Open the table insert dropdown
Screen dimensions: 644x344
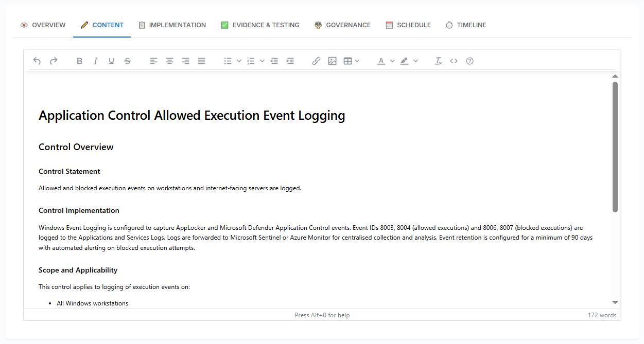(x=357, y=61)
